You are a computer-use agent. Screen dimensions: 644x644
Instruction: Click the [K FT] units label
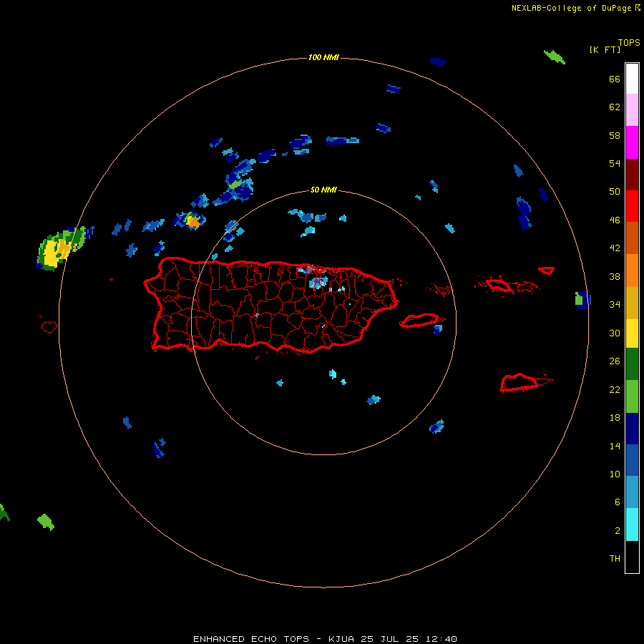coord(605,49)
